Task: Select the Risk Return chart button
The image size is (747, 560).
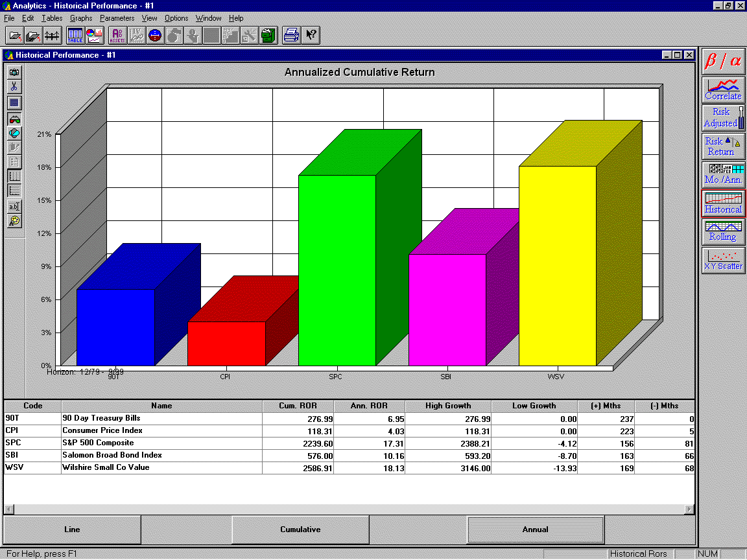Action: pyautogui.click(x=723, y=146)
